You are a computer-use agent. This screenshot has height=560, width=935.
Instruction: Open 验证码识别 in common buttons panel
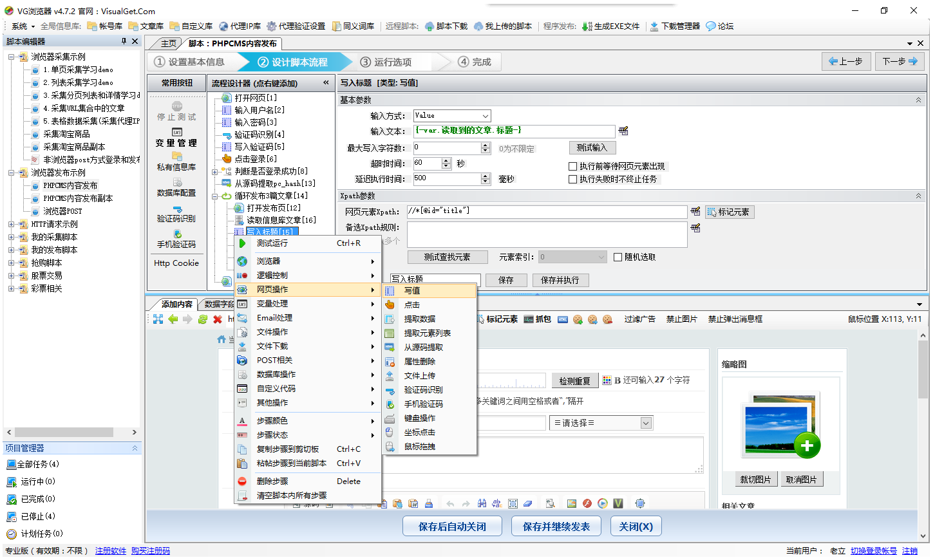pos(176,214)
